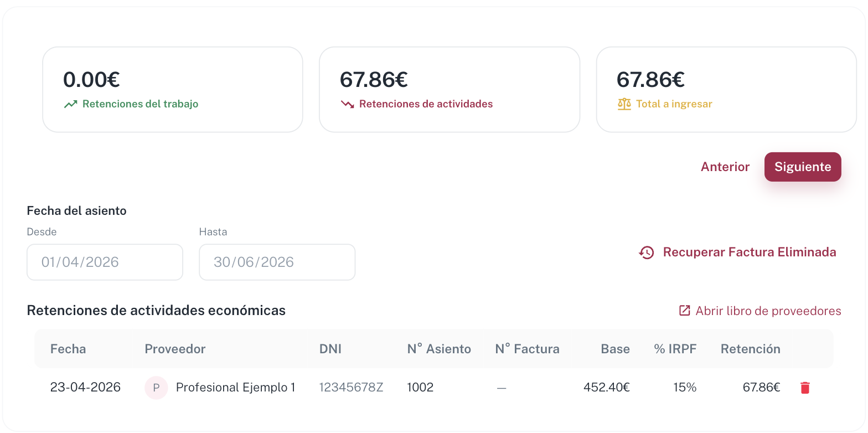Click asiento number 1002
Screen dimensions: 868x433
420,388
